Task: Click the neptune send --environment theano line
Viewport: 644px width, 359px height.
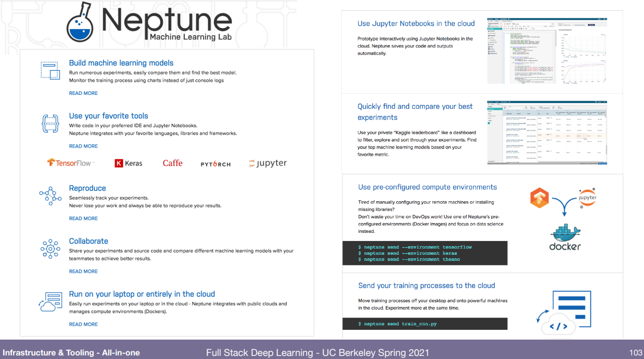Action: point(409,259)
